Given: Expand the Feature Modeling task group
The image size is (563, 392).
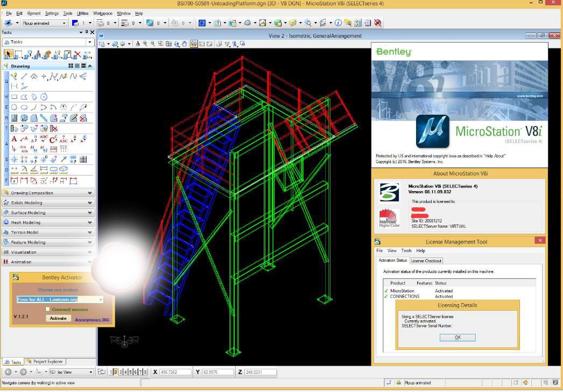Looking at the screenshot, I should coord(48,242).
